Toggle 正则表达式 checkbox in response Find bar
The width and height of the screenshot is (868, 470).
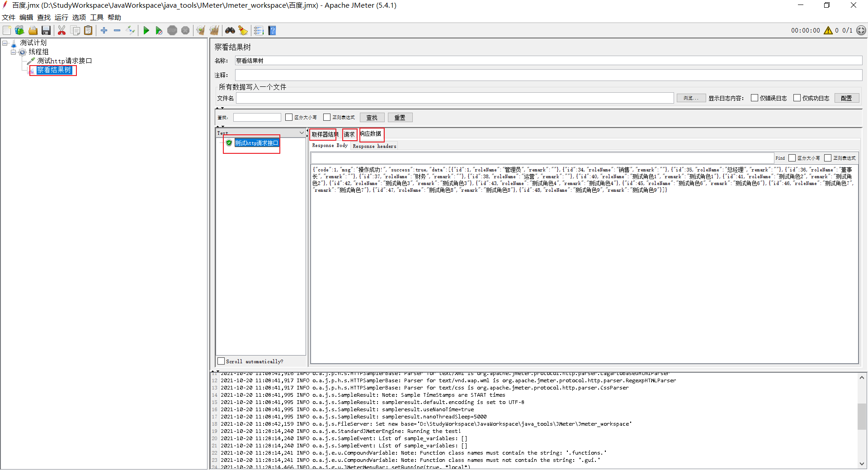[x=828, y=158]
